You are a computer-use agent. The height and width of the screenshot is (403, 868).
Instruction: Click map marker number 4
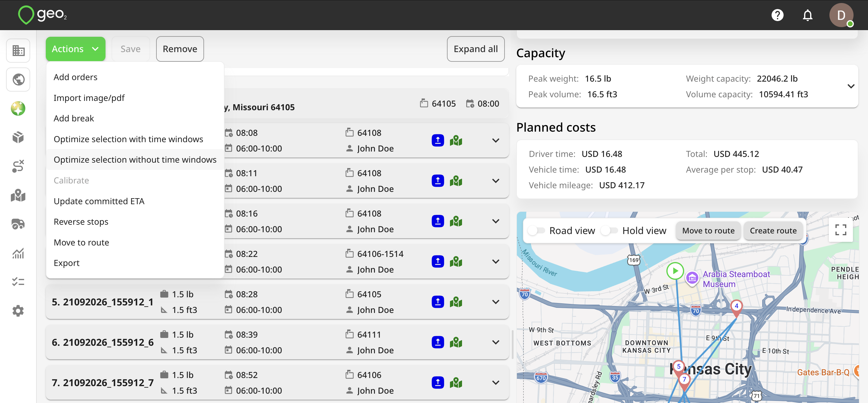[x=736, y=308]
